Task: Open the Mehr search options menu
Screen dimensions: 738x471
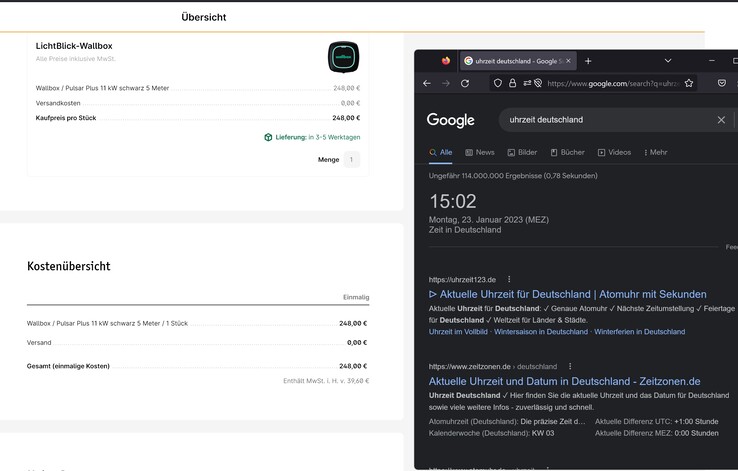Action: coord(654,153)
